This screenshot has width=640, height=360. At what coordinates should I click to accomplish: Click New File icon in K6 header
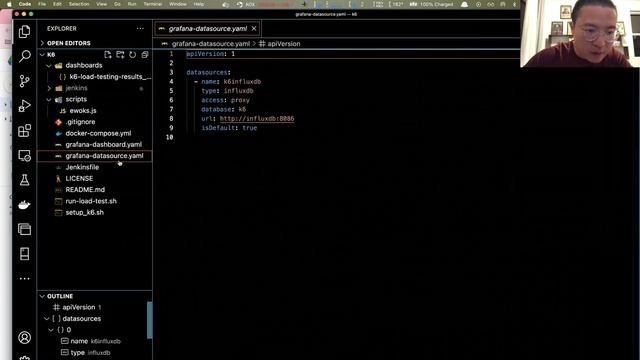point(108,55)
